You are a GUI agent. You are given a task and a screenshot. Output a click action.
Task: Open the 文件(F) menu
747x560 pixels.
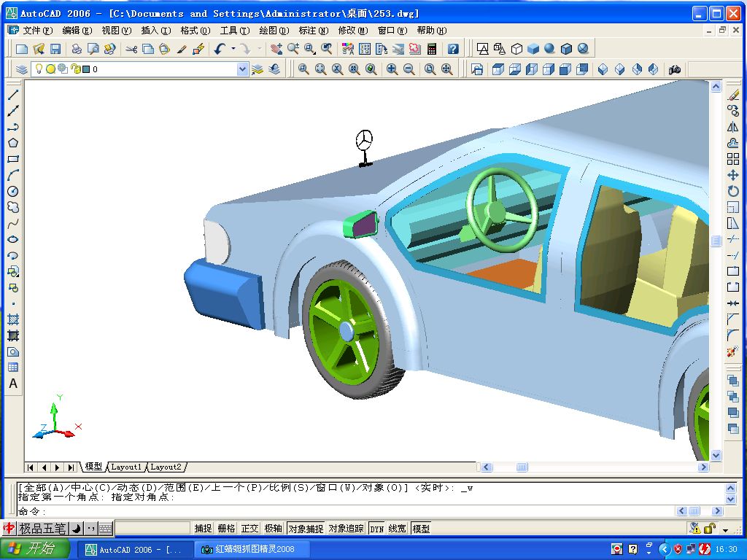tap(38, 31)
